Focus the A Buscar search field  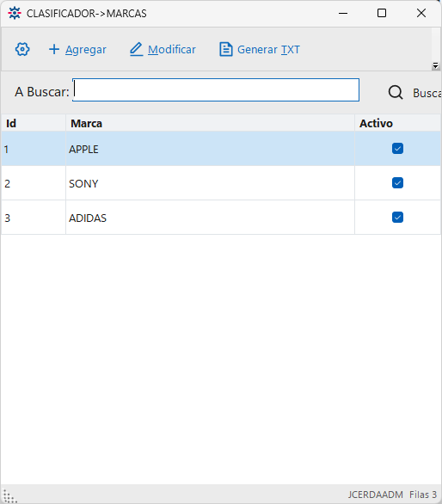click(216, 90)
